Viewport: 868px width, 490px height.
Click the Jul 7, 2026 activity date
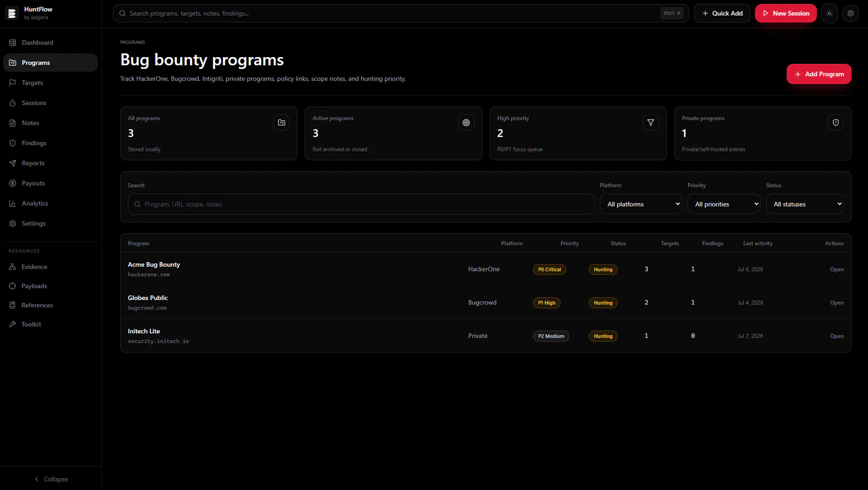[x=750, y=336]
